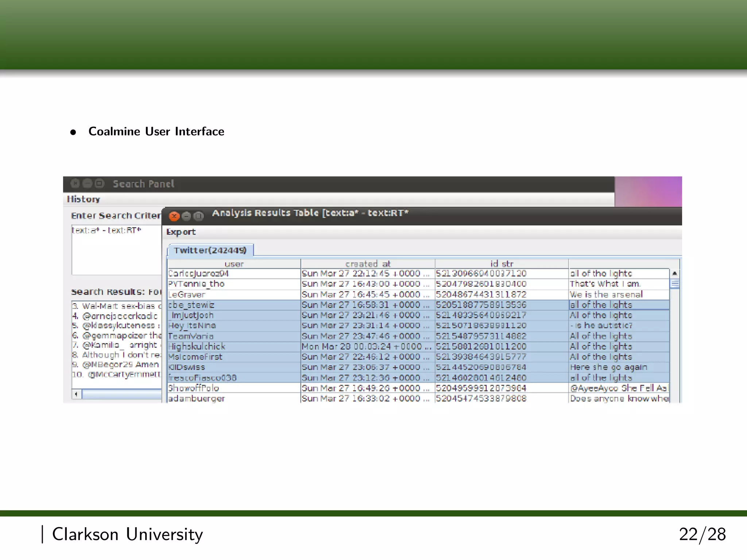The image size is (747, 560).
Task: Select user cell LeGraver
Action: [x=234, y=295]
